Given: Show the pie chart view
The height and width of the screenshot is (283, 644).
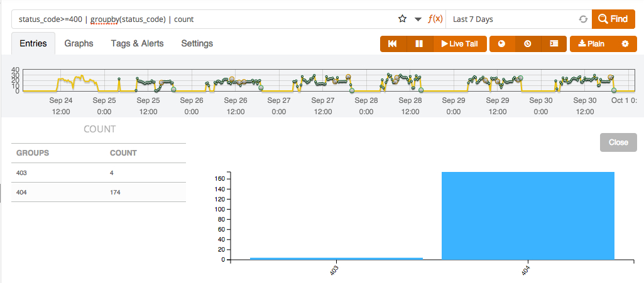Looking at the screenshot, I should (x=501, y=44).
